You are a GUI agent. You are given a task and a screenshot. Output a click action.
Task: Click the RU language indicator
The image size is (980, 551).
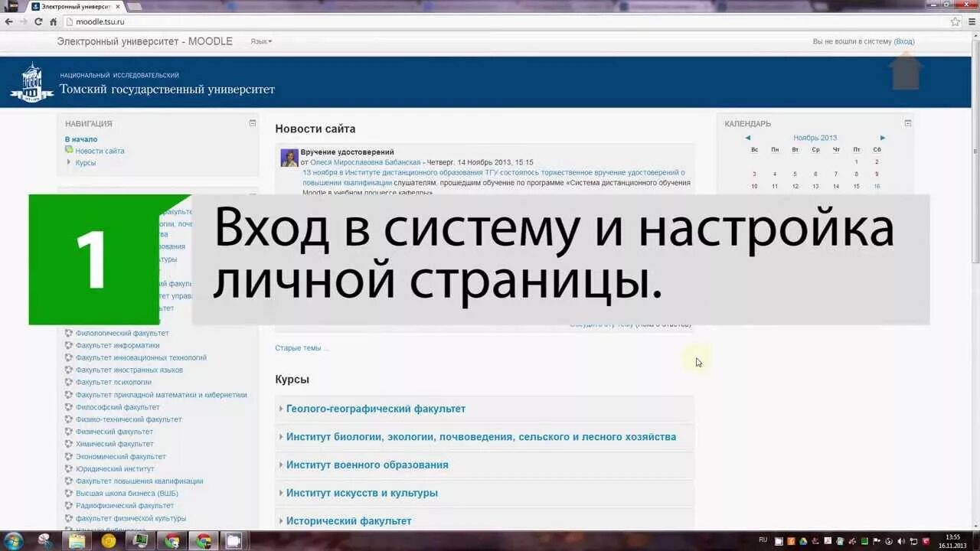pyautogui.click(x=763, y=540)
